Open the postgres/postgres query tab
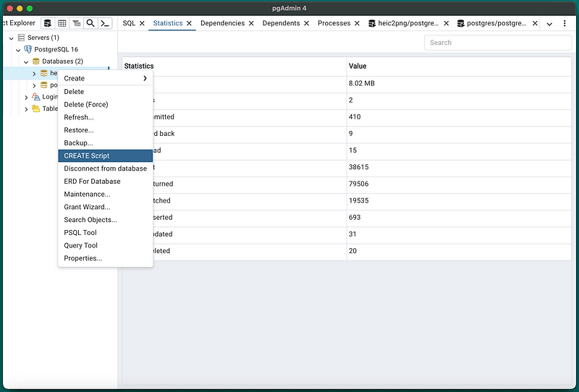 (x=496, y=23)
